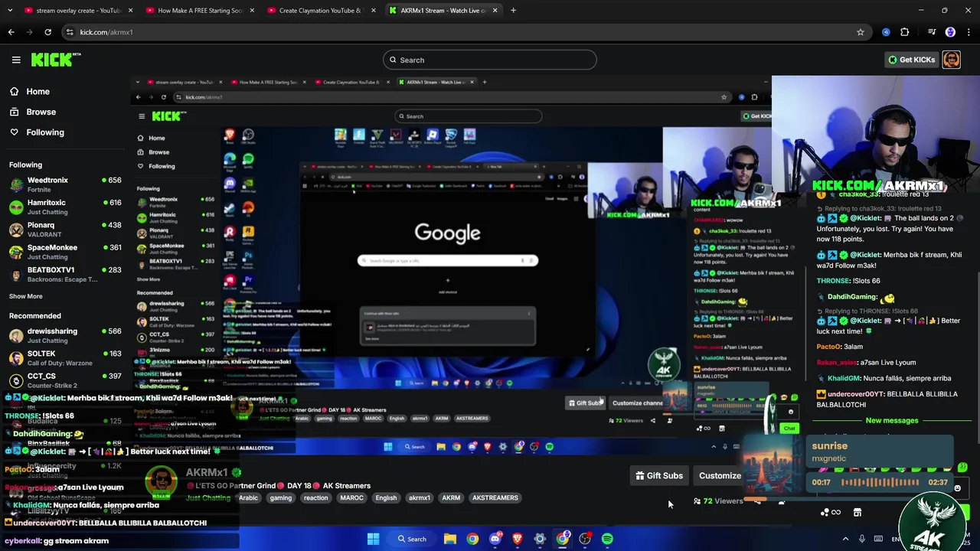Open the Kick sidebar hamburger menu

pos(16,60)
